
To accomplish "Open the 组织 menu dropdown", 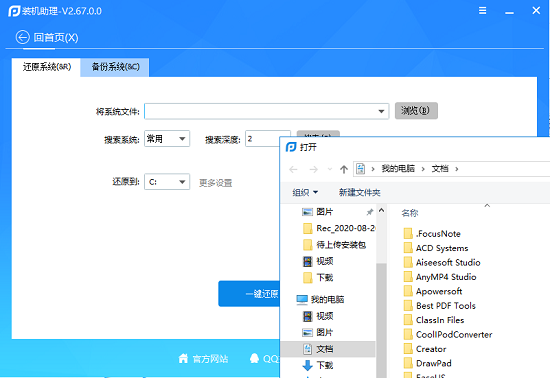I will coord(305,192).
